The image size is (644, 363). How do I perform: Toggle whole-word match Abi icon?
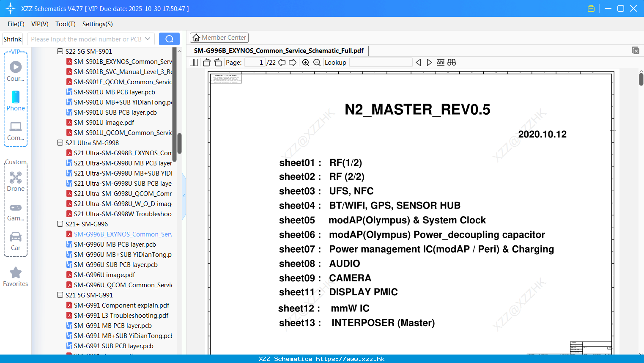tap(441, 63)
